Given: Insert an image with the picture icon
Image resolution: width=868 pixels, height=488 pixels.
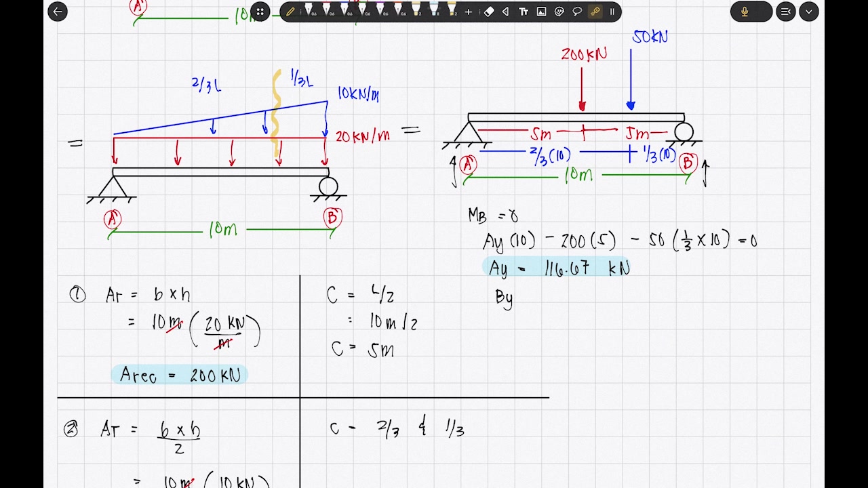Looking at the screenshot, I should coord(541,12).
